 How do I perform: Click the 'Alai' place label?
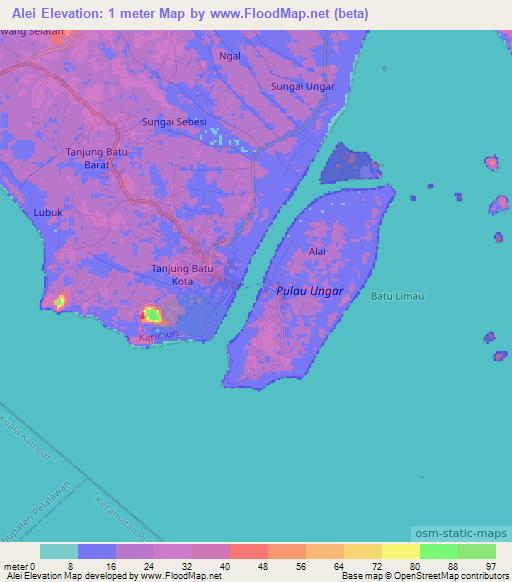click(x=317, y=252)
